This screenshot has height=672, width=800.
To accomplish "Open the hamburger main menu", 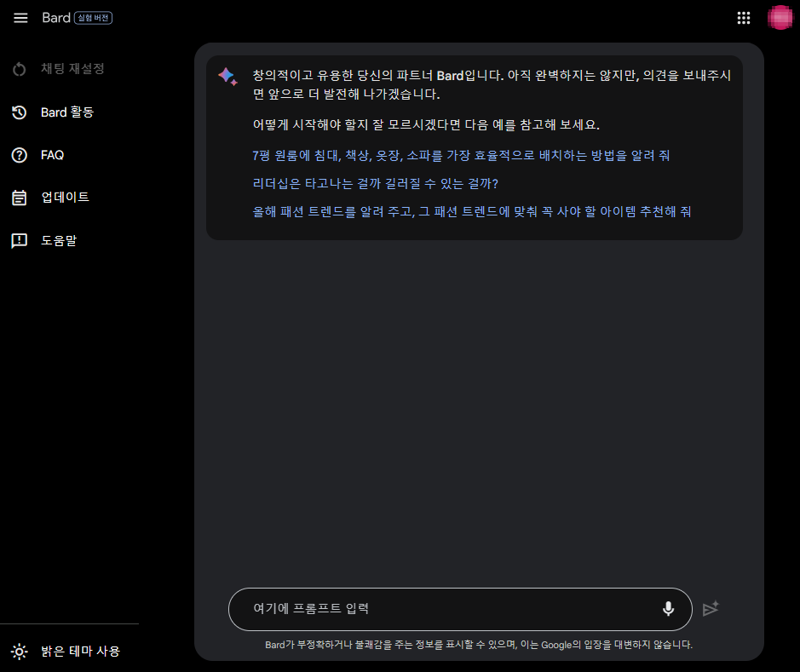I will 20,18.
